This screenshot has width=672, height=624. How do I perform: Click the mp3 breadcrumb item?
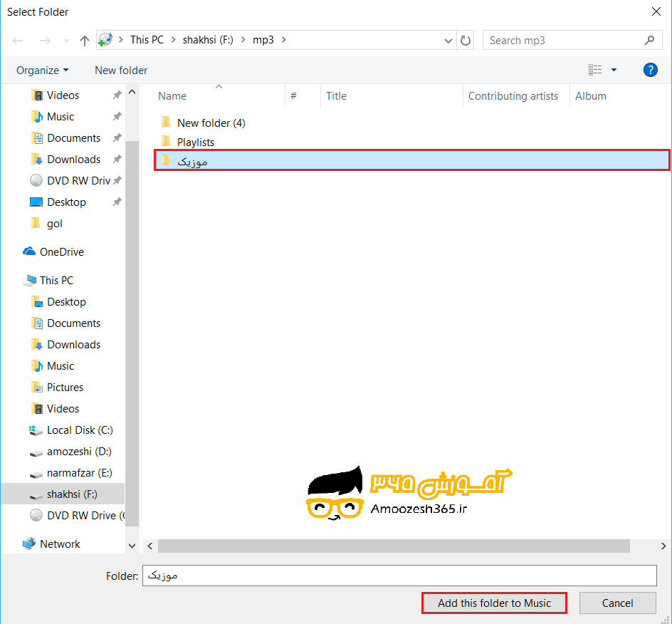click(x=263, y=40)
